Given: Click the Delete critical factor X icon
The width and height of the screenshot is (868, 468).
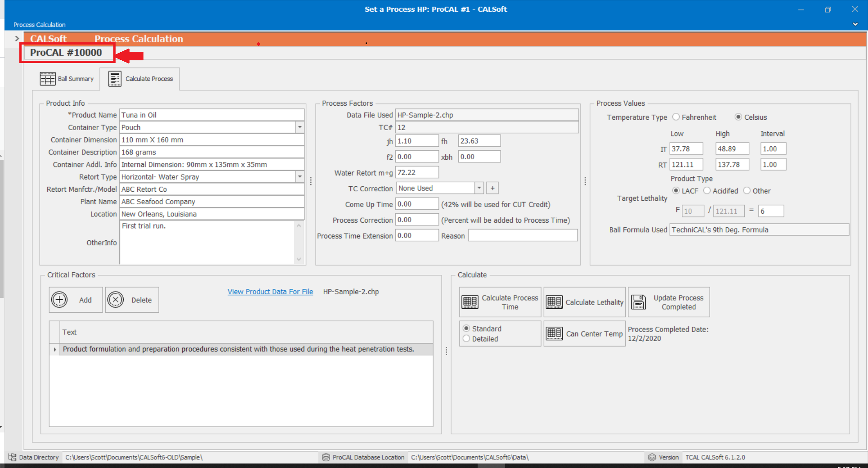Looking at the screenshot, I should tap(116, 300).
